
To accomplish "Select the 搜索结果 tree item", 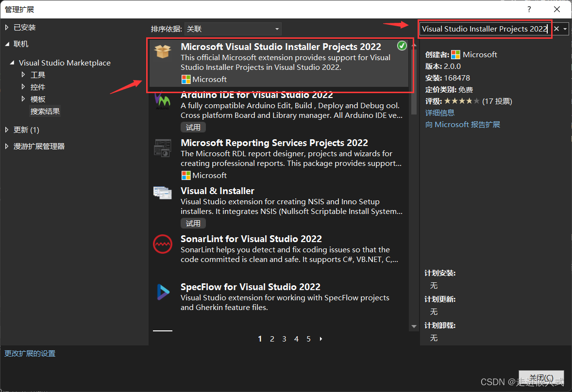I will point(45,111).
